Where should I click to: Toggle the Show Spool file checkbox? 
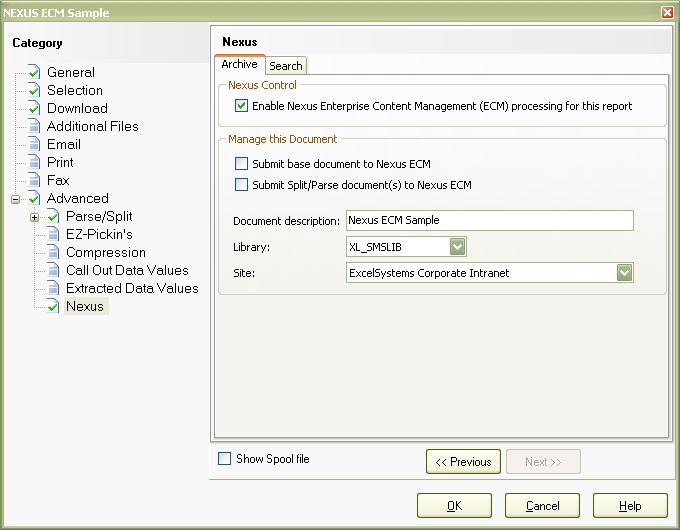(x=224, y=458)
